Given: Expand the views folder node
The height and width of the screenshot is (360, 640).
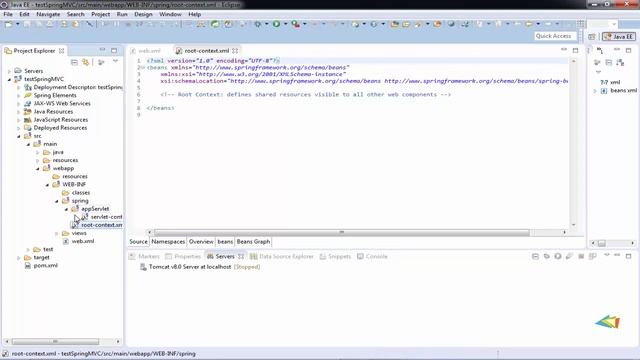Looking at the screenshot, I should (57, 233).
